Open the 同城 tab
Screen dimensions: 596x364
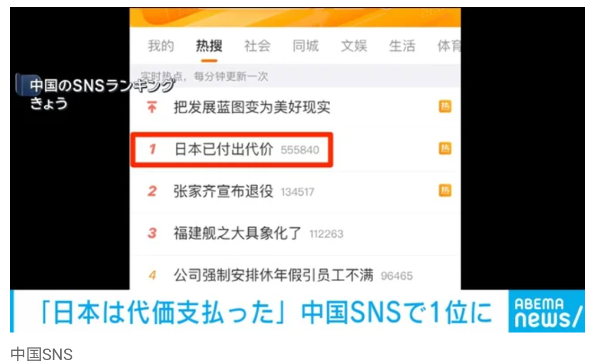tap(306, 46)
